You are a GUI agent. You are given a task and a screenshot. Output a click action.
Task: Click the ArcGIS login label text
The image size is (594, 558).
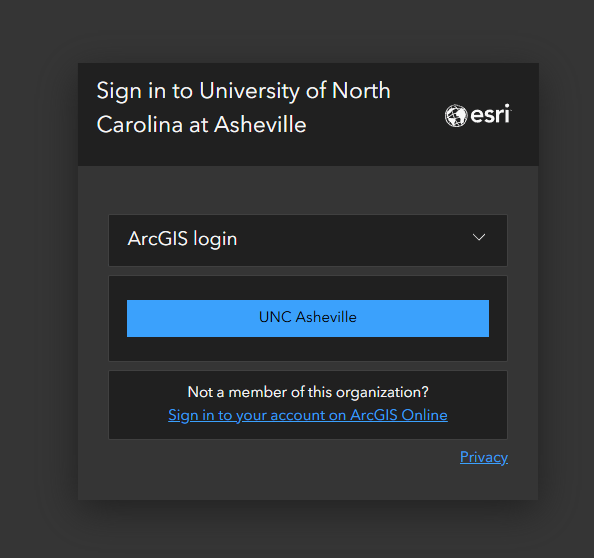tap(182, 239)
